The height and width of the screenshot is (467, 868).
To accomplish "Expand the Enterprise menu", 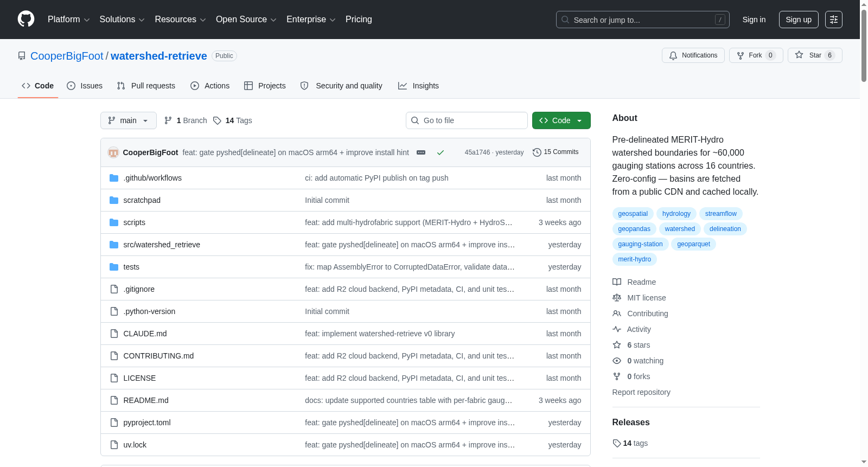I will pyautogui.click(x=311, y=20).
